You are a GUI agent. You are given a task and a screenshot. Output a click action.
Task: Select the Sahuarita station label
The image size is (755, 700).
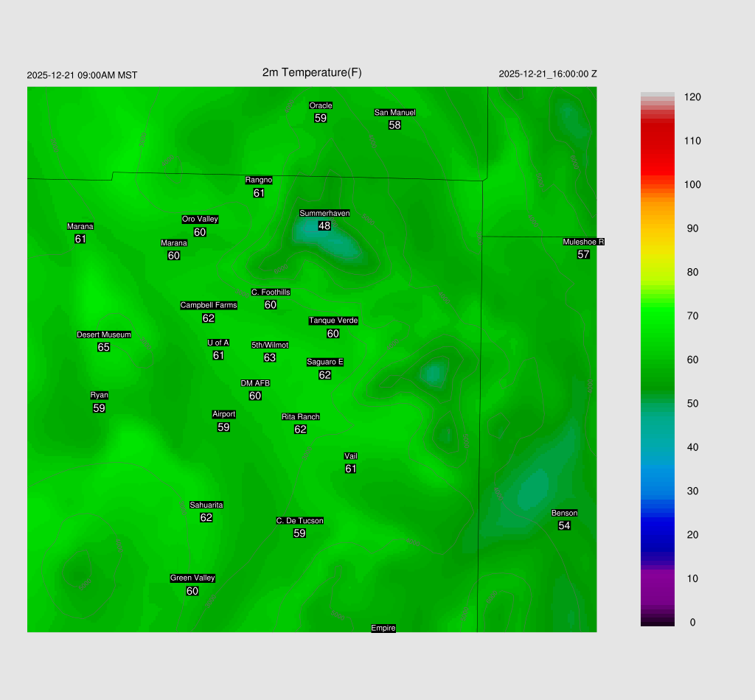coord(206,505)
